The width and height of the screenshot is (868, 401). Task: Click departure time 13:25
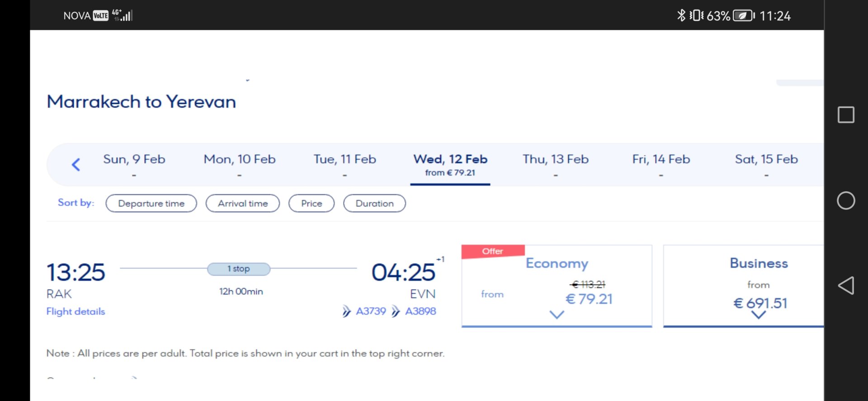point(76,273)
